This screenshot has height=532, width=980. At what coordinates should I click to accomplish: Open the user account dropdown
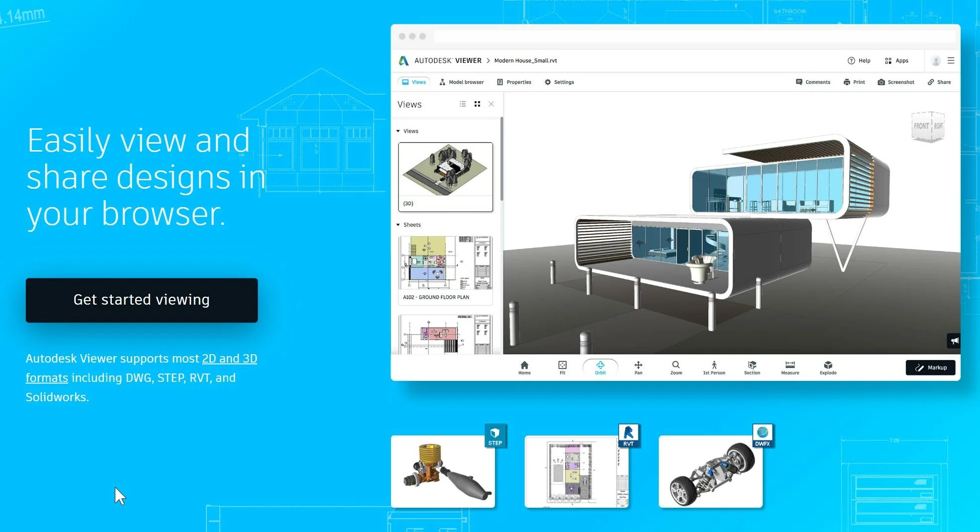(x=935, y=60)
